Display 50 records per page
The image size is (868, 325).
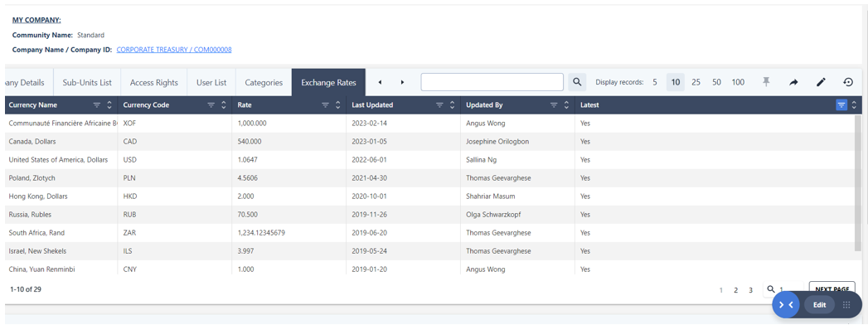(x=716, y=82)
